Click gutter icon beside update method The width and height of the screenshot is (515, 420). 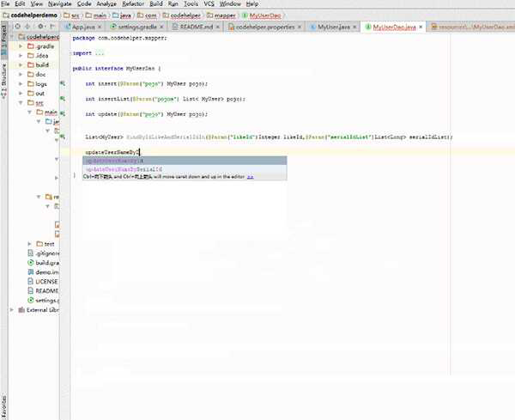pos(63,114)
